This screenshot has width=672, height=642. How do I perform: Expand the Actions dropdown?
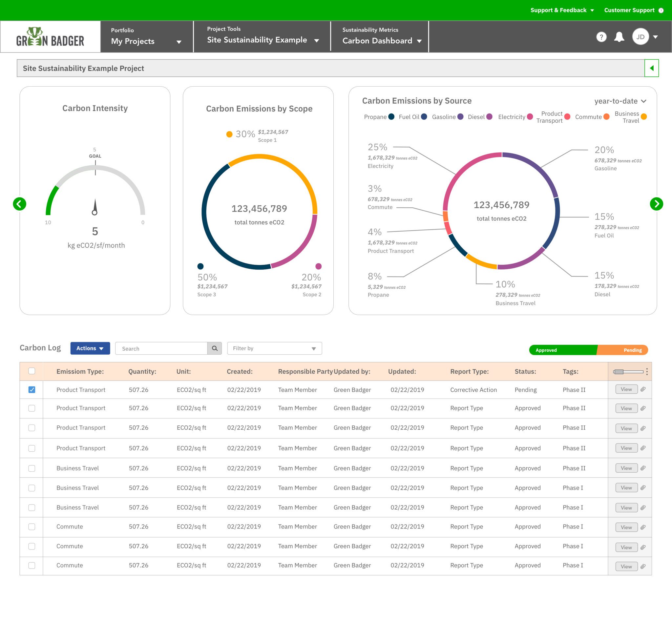coord(90,348)
